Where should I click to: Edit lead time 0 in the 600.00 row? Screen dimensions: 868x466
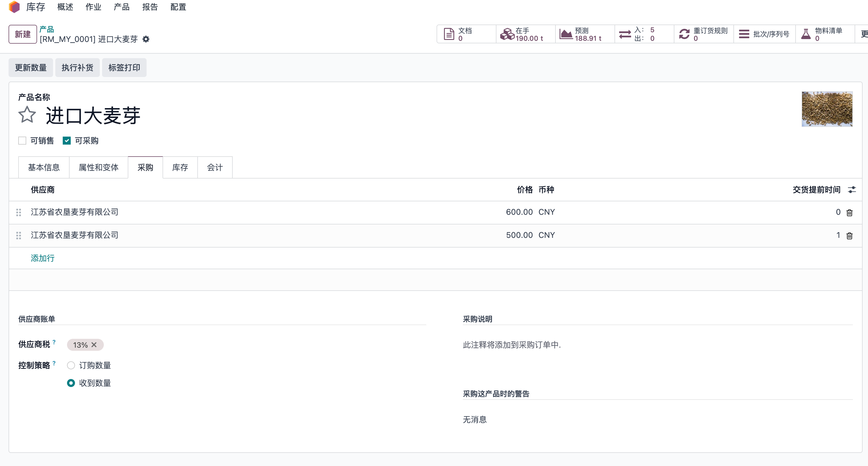(838, 212)
